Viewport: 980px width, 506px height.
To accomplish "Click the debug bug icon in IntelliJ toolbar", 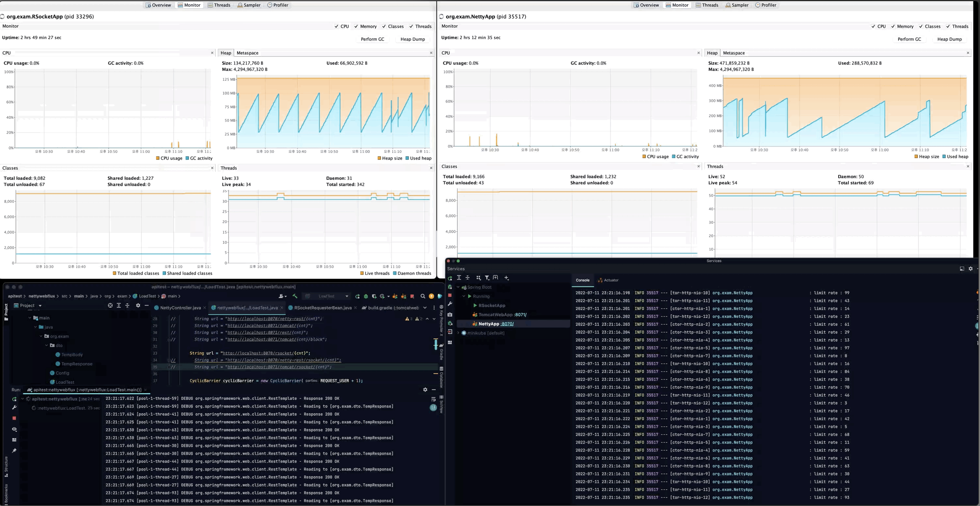I will pos(365,296).
